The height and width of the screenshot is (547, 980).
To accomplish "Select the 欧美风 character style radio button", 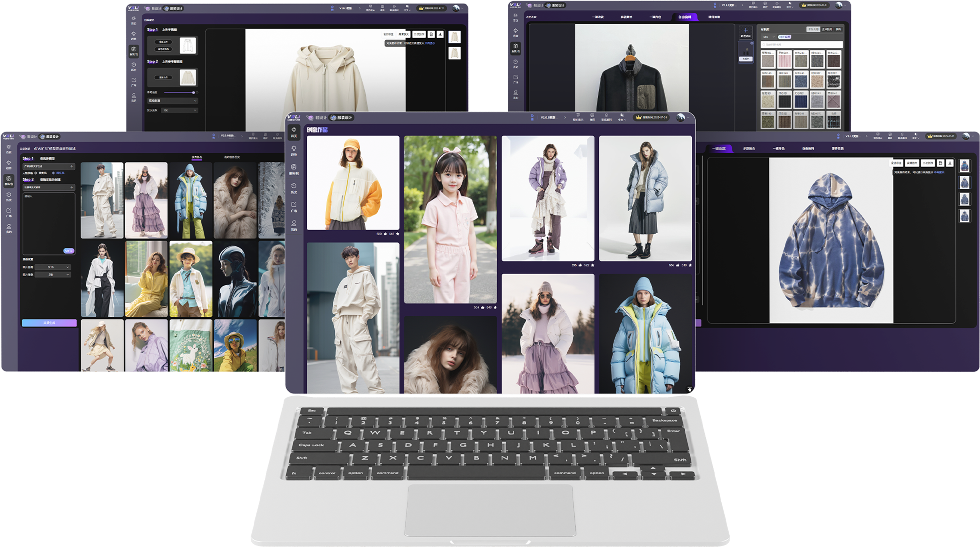I will pos(36,173).
